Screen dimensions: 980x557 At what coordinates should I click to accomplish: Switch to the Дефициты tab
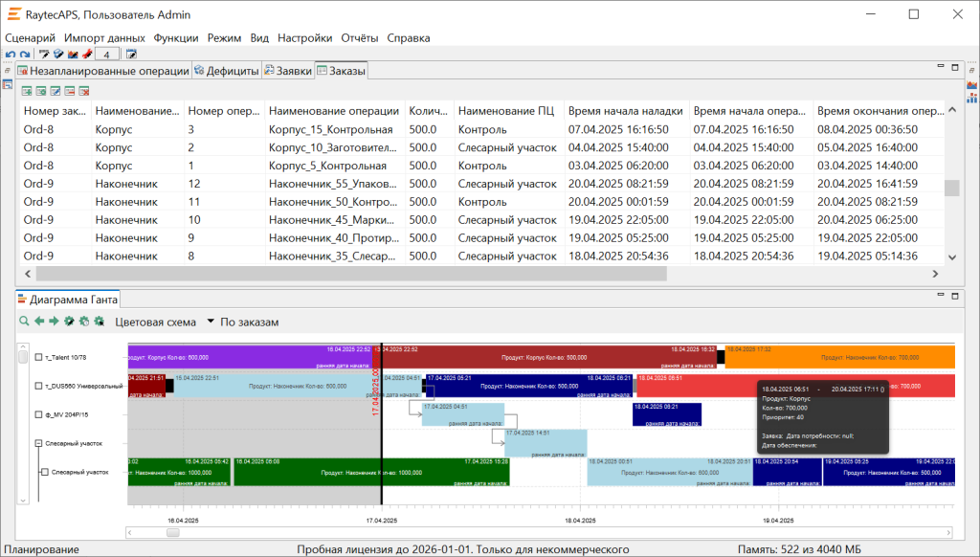226,71
